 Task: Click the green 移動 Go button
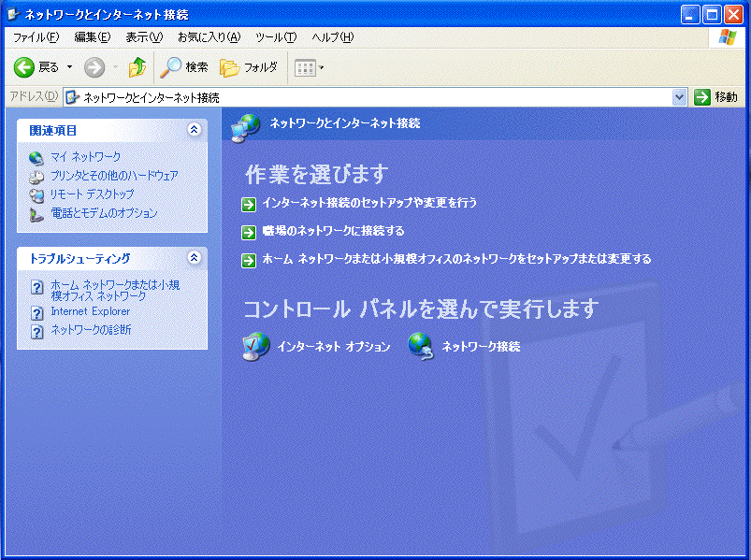click(716, 97)
